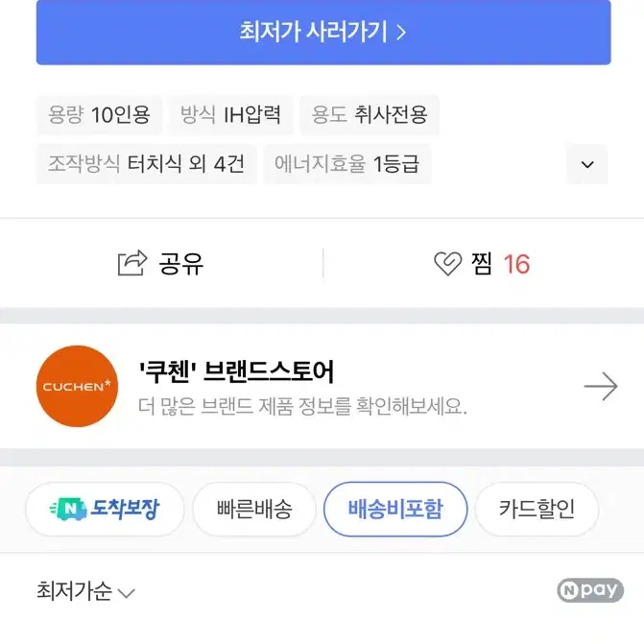Tap the arrow beside the Cuchen brand store
This screenshot has height=644, width=644.
click(x=601, y=386)
